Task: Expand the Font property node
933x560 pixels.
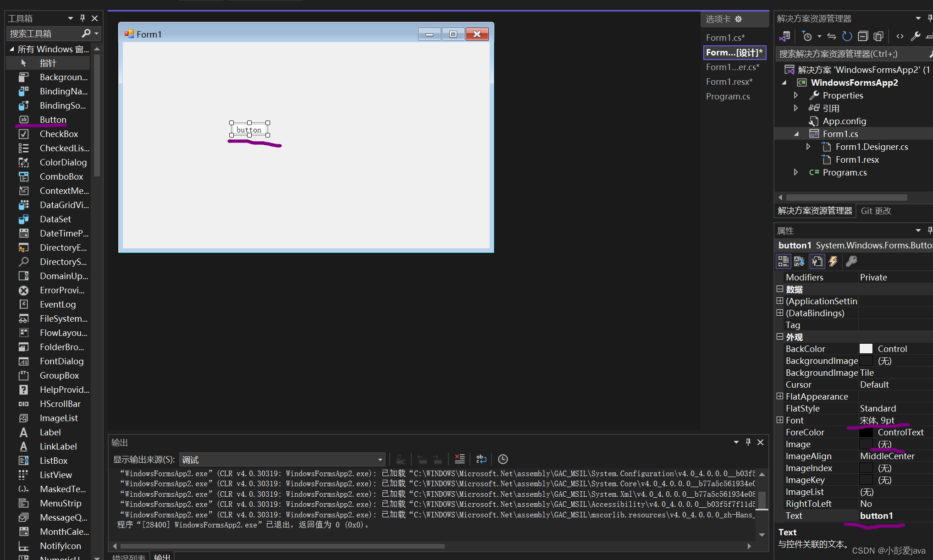Action: tap(779, 420)
